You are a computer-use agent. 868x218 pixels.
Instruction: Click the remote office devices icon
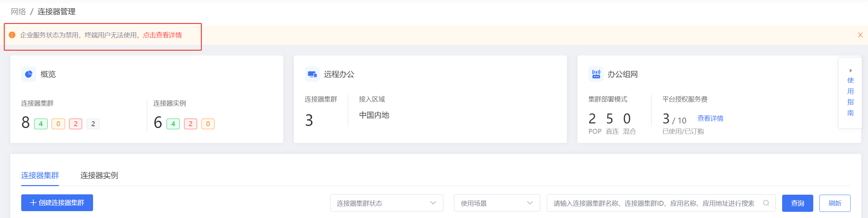pos(312,74)
